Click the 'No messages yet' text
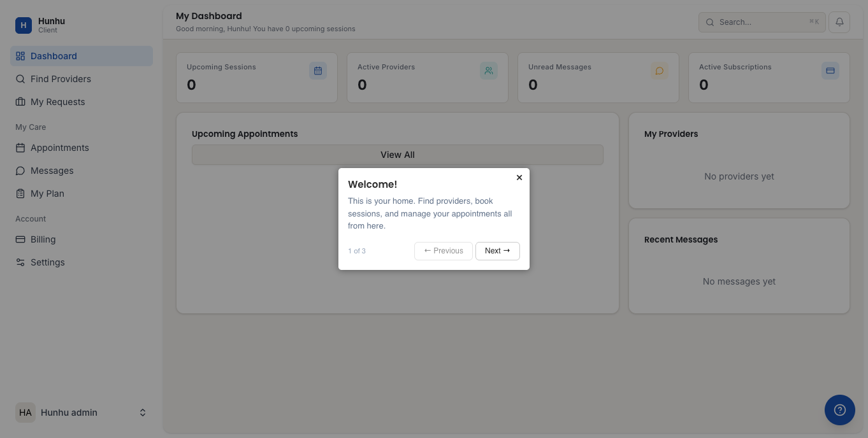 click(739, 281)
